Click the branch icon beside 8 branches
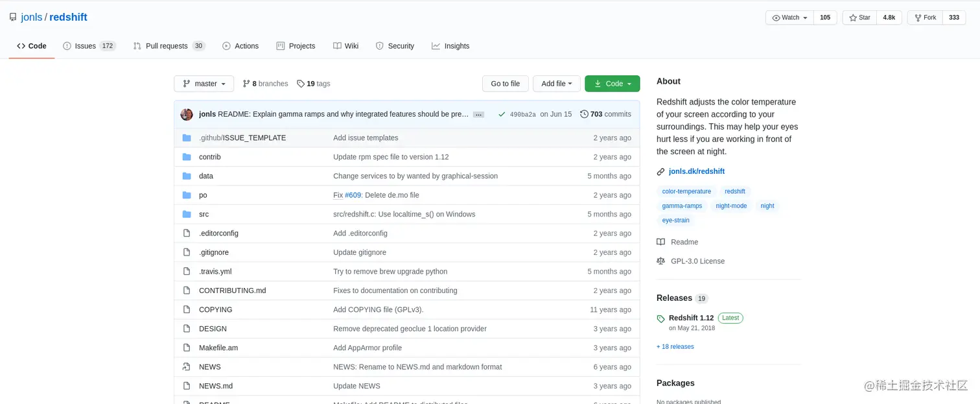Viewport: 980px width, 404px height. coord(246,84)
